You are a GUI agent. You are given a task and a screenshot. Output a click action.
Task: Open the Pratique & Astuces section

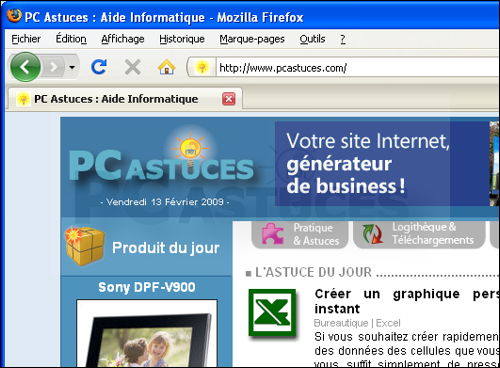point(300,234)
